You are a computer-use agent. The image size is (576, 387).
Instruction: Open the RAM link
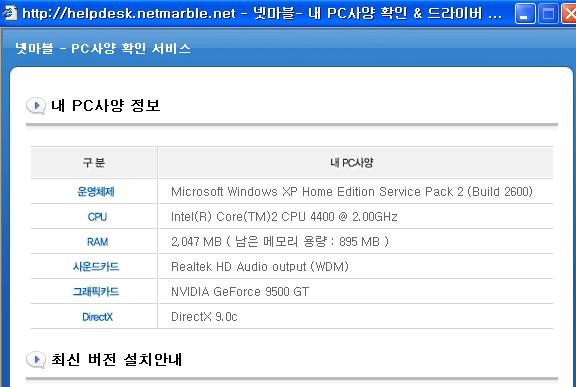click(97, 242)
